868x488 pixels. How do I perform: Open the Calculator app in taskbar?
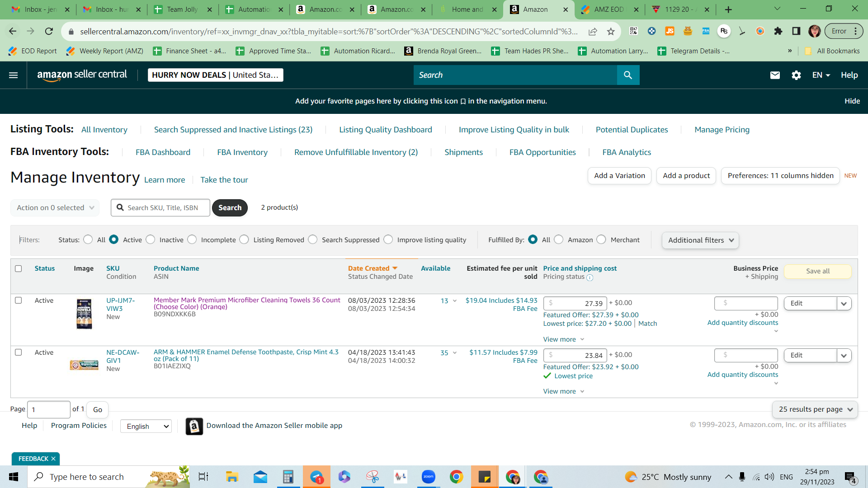coord(288,477)
